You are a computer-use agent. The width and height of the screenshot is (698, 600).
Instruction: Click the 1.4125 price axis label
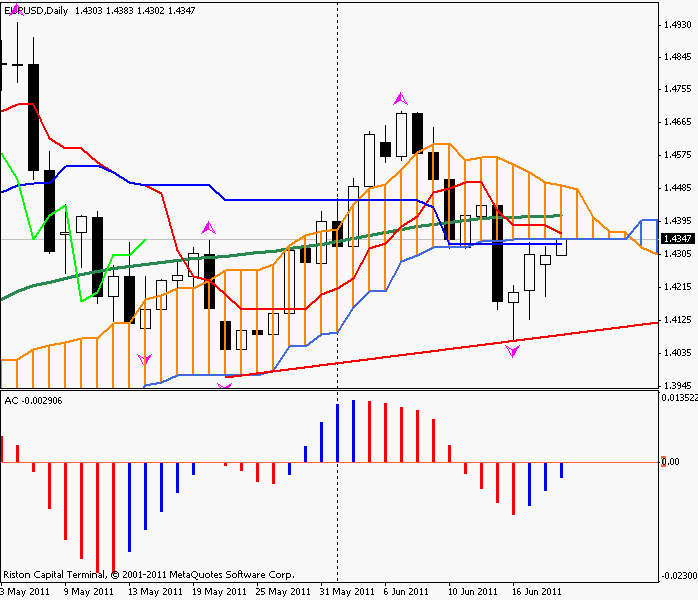pyautogui.click(x=678, y=320)
